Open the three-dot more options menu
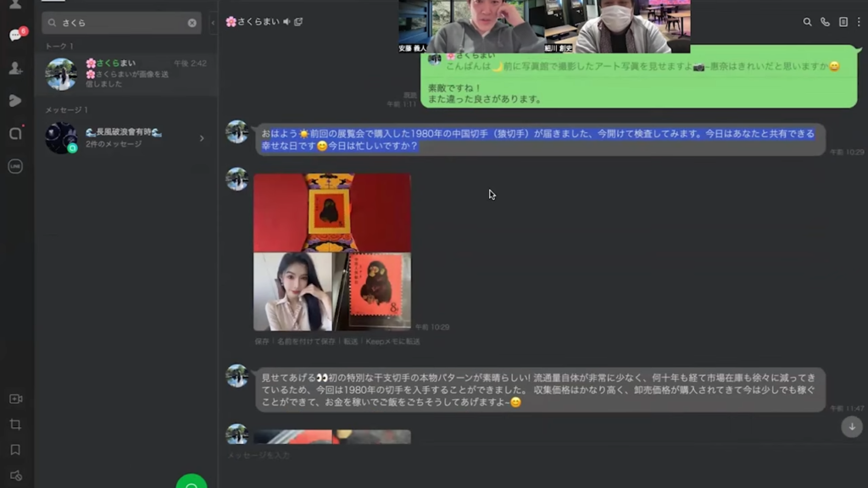The width and height of the screenshot is (868, 488). [859, 22]
